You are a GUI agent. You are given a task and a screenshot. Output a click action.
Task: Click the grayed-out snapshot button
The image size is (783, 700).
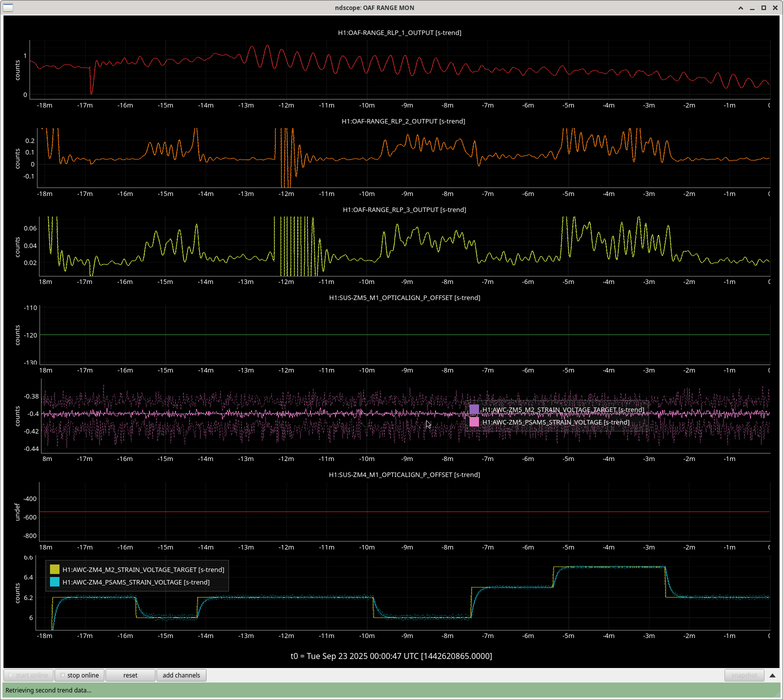(x=744, y=675)
